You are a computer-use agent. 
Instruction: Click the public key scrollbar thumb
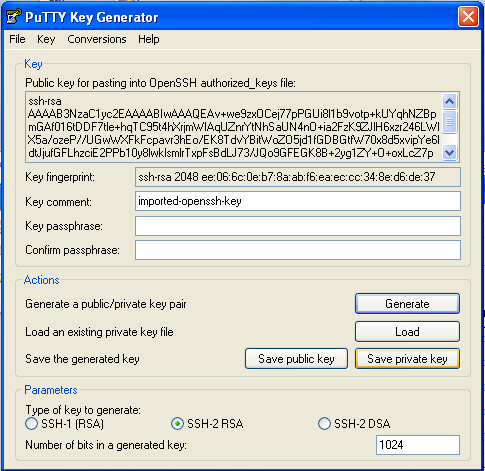pos(450,122)
